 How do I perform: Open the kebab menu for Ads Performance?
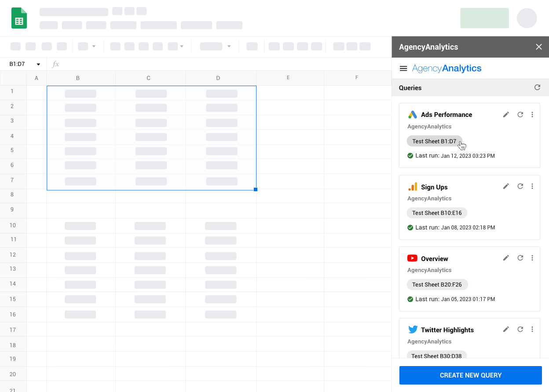click(532, 114)
